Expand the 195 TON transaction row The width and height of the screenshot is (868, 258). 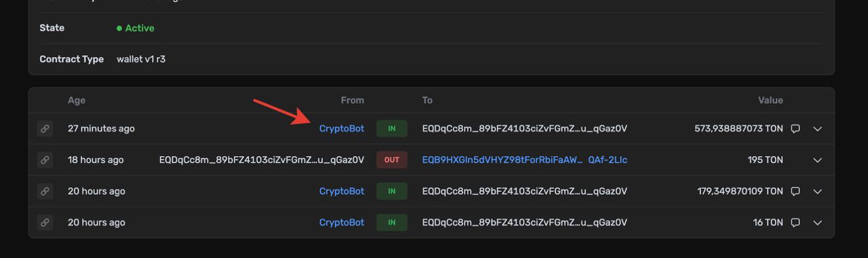point(818,160)
